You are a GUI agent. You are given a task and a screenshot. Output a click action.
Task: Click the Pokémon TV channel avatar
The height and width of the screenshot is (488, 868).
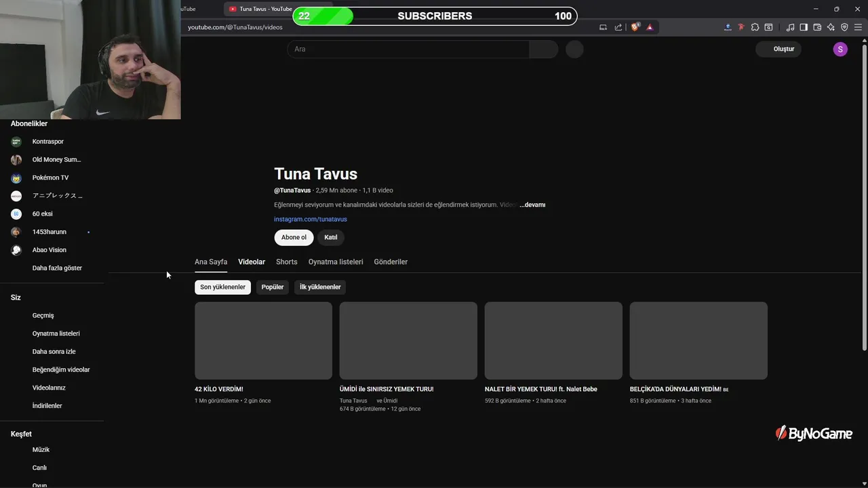click(x=16, y=178)
